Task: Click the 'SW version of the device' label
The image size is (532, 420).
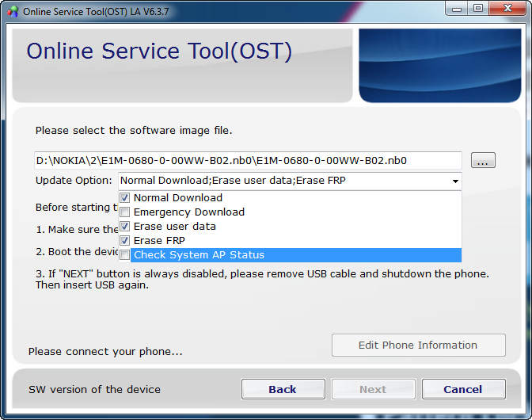Action: (x=94, y=389)
